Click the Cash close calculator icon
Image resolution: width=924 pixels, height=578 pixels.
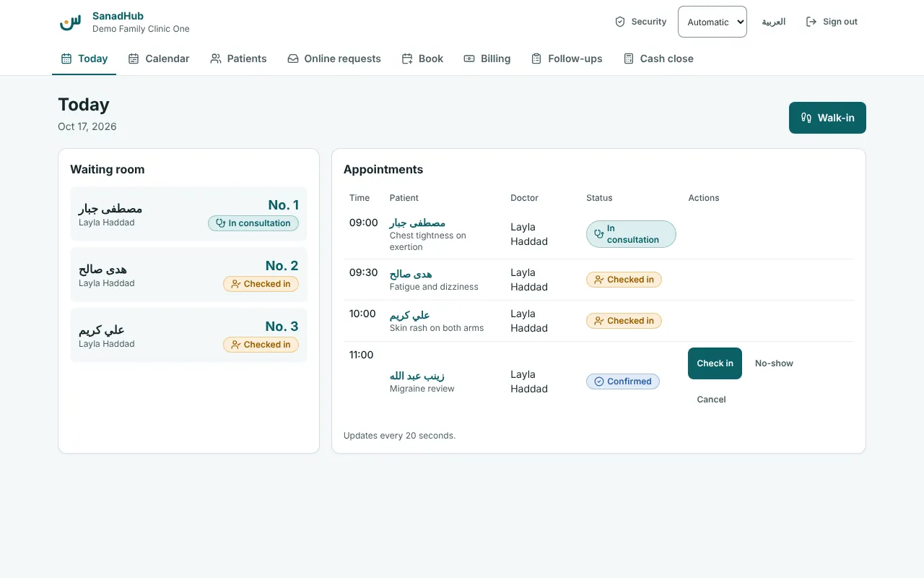click(629, 59)
